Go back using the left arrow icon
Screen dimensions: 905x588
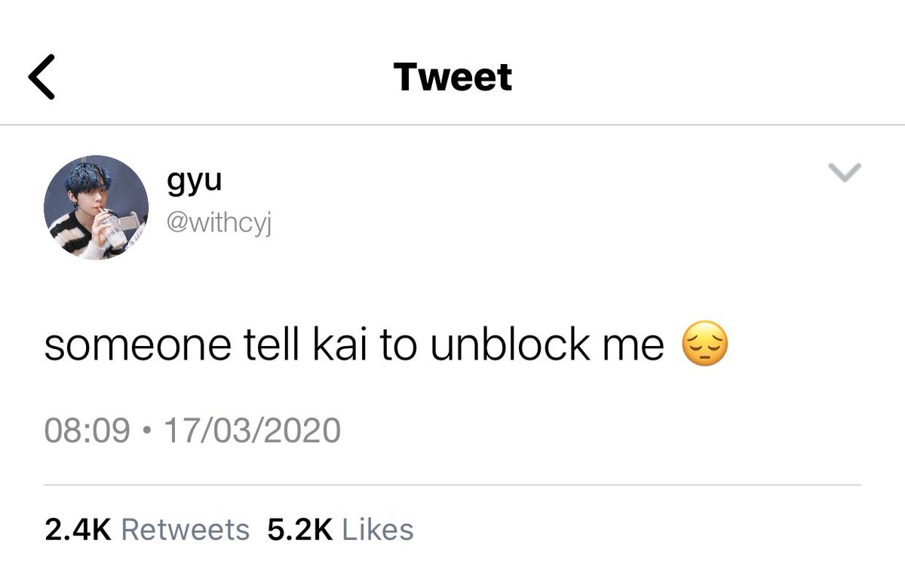(42, 78)
